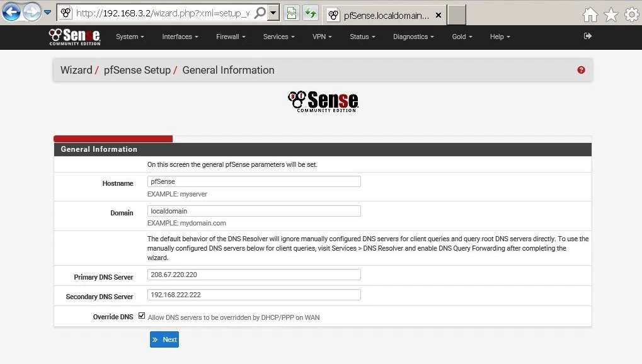Click the Primary DNS Server label
This screenshot has width=642, height=364.
(x=103, y=277)
